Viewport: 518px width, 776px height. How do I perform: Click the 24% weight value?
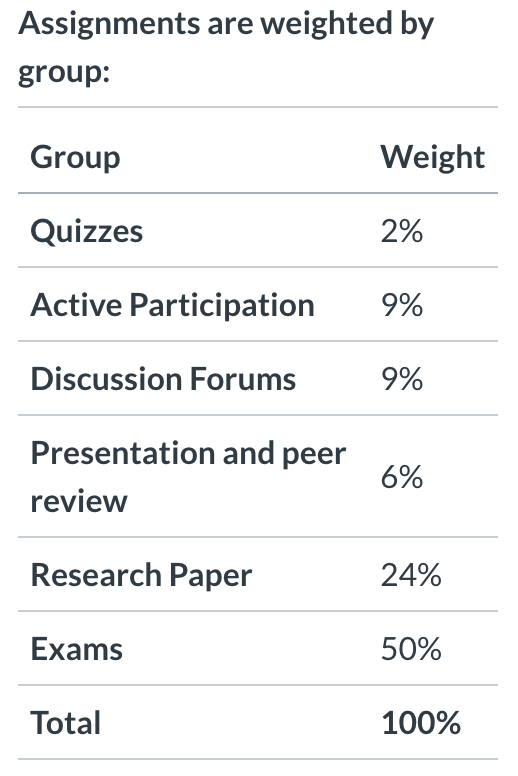[x=411, y=575]
